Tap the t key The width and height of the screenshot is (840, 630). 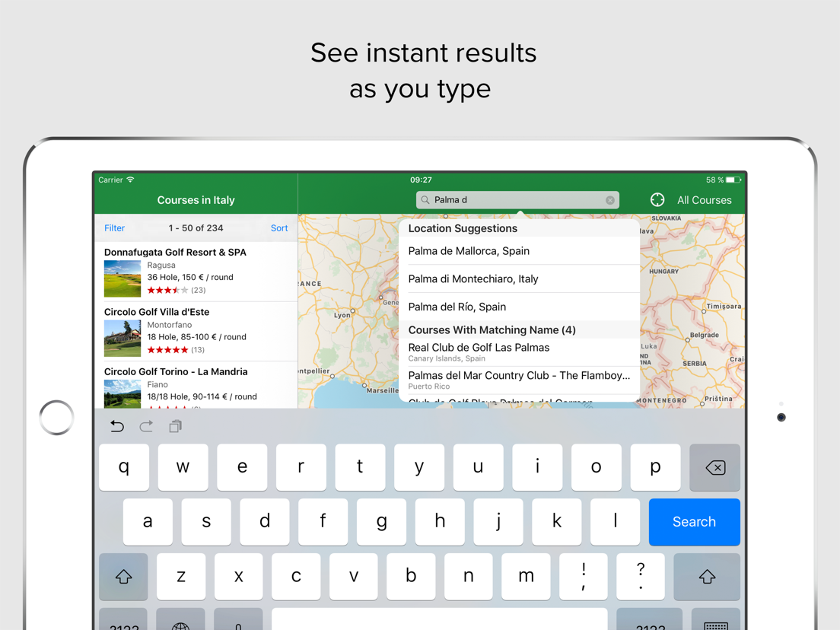click(360, 467)
